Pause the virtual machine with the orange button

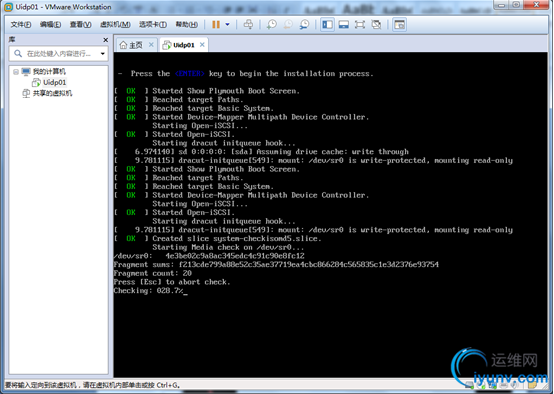(216, 24)
